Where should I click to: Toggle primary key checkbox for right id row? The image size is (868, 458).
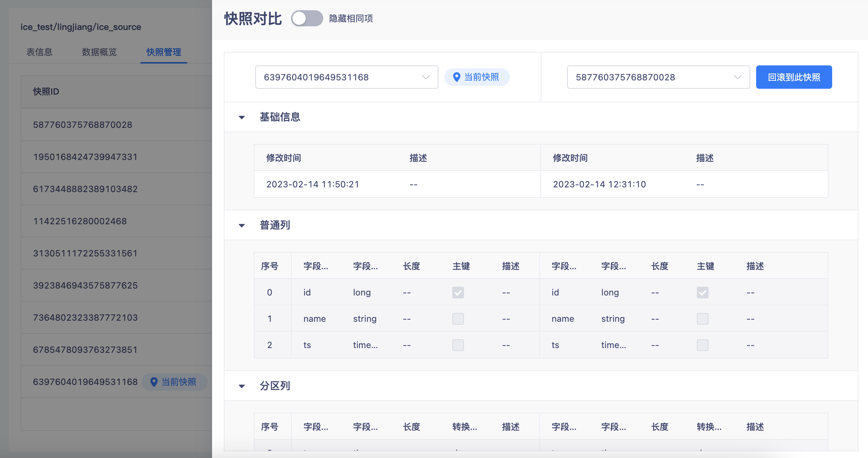(702, 293)
